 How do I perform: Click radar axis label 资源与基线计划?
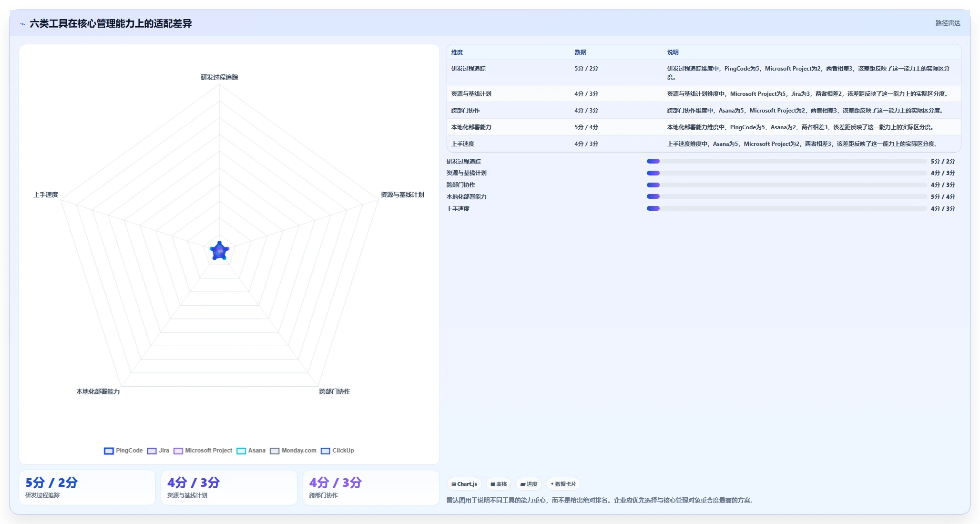click(402, 195)
